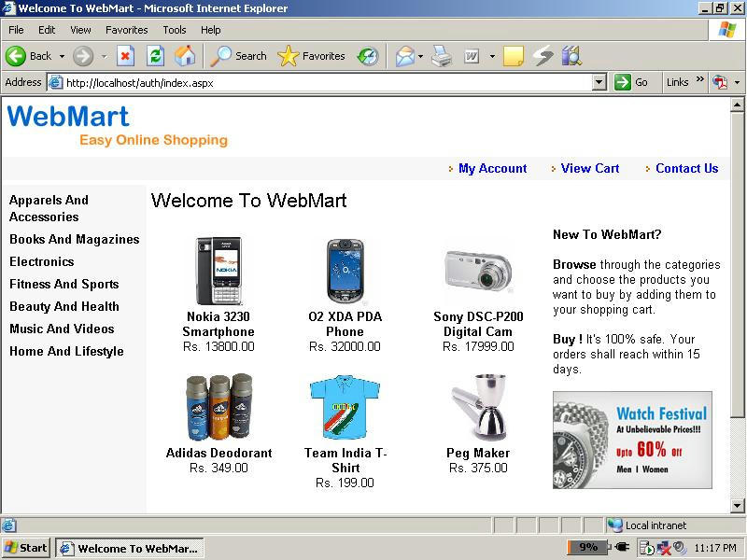Click the Mail envelope icon
The height and width of the screenshot is (560, 747).
[x=405, y=56]
